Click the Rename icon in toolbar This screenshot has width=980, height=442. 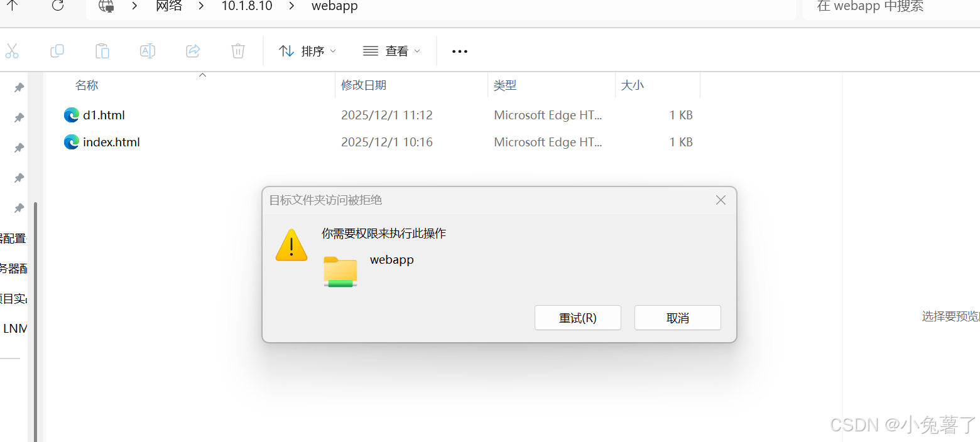pyautogui.click(x=148, y=51)
